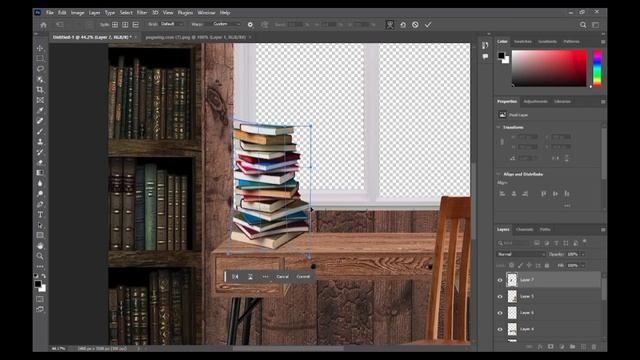
Task: Switch to the Swatches tab
Action: pyautogui.click(x=523, y=42)
